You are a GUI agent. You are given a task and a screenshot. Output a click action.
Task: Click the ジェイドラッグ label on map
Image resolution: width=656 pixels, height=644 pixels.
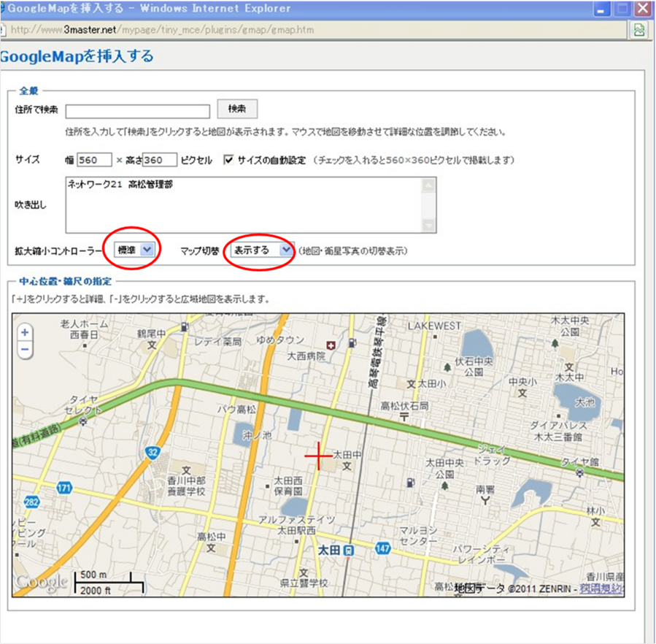pos(492,455)
